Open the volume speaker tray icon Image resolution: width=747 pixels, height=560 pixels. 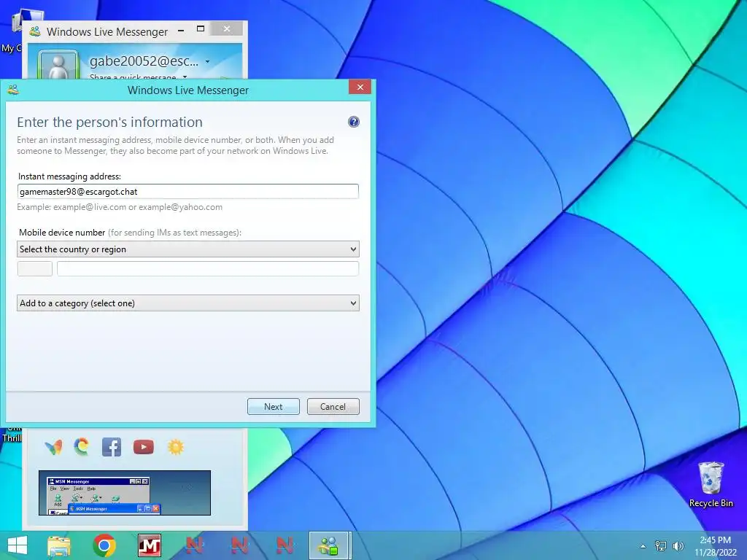coord(678,545)
